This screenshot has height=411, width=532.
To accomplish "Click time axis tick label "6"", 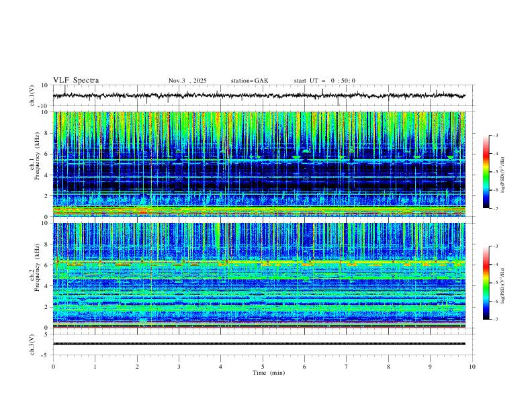I will tap(304, 367).
